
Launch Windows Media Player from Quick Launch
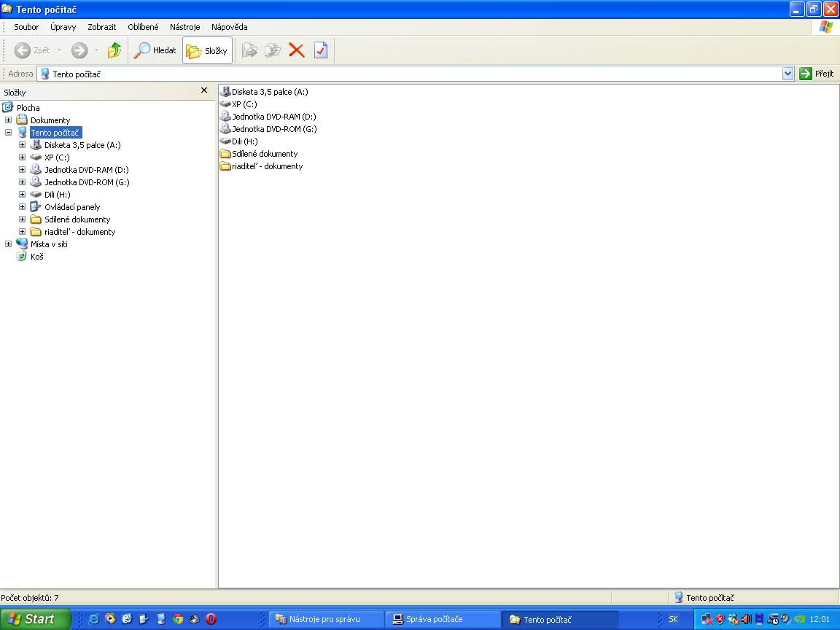110,619
